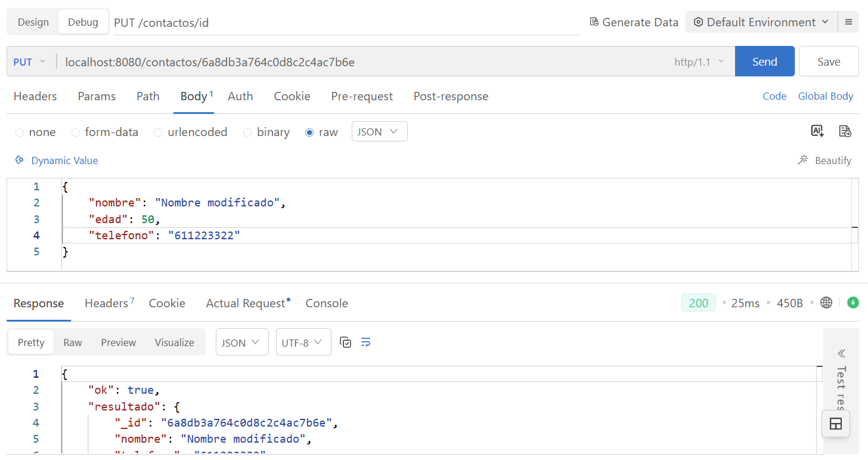
Task: Click the body template document icon
Action: pyautogui.click(x=845, y=131)
